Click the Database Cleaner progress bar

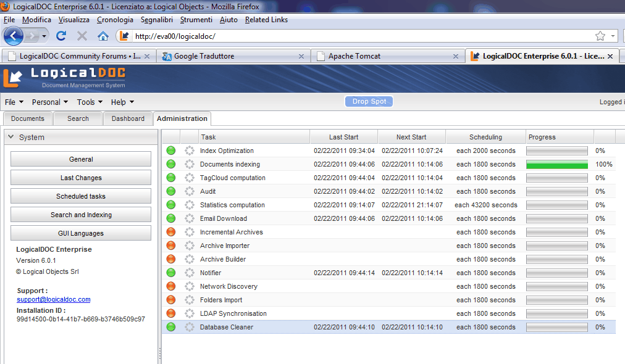(x=557, y=327)
